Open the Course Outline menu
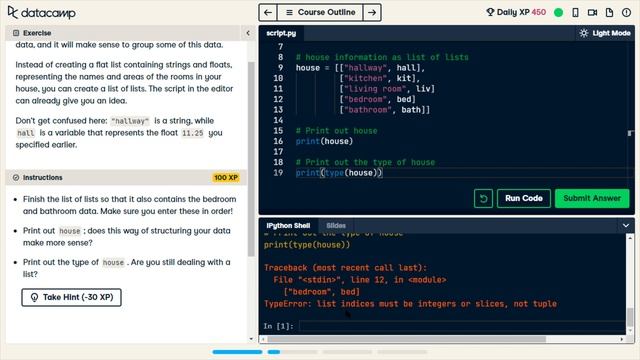The image size is (640, 360). pyautogui.click(x=320, y=12)
